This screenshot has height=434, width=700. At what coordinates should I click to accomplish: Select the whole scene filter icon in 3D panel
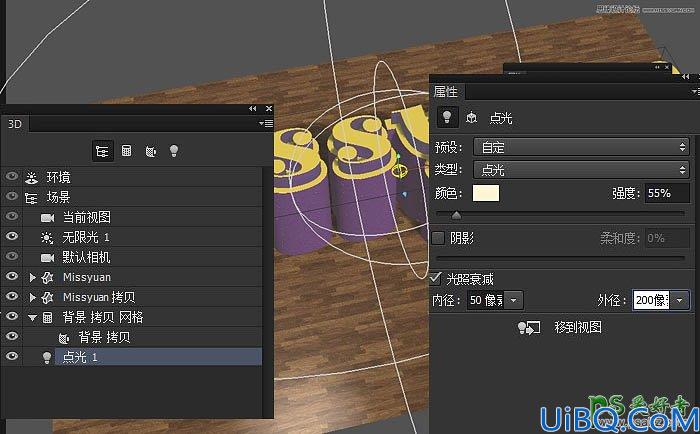[x=102, y=151]
